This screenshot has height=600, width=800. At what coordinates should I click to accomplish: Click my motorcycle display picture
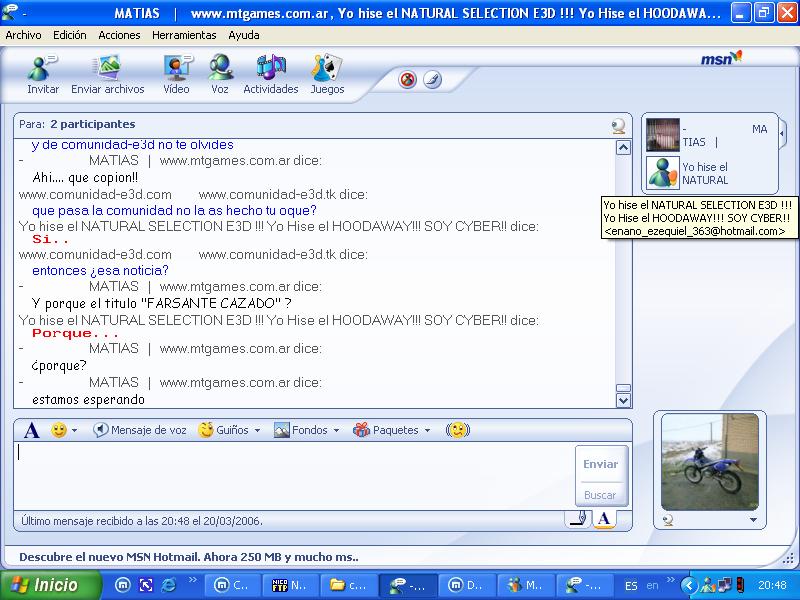(710, 462)
